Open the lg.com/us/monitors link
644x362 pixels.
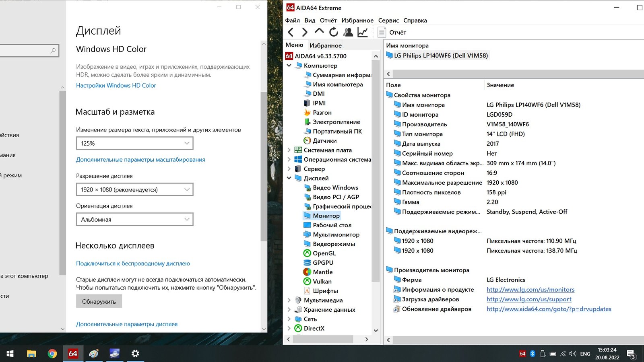tap(530, 290)
